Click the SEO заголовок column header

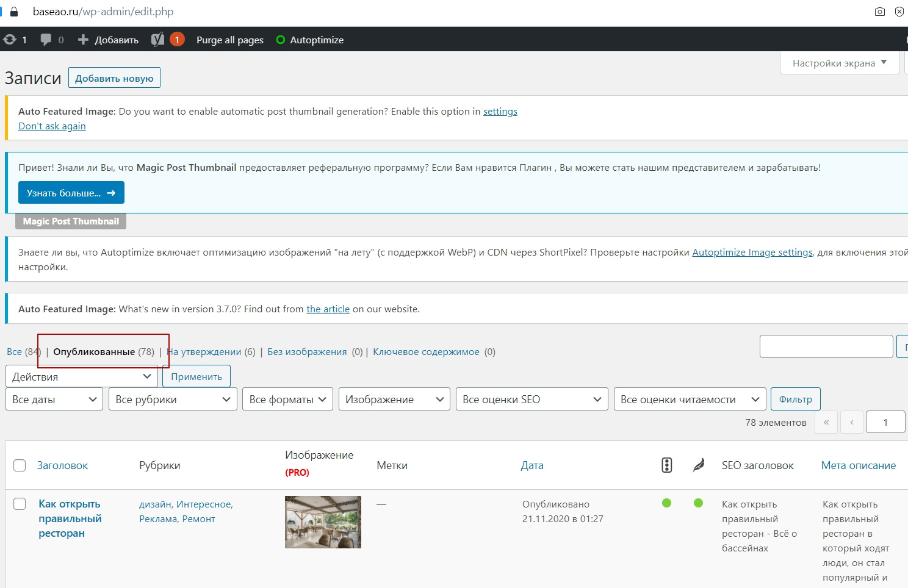758,465
